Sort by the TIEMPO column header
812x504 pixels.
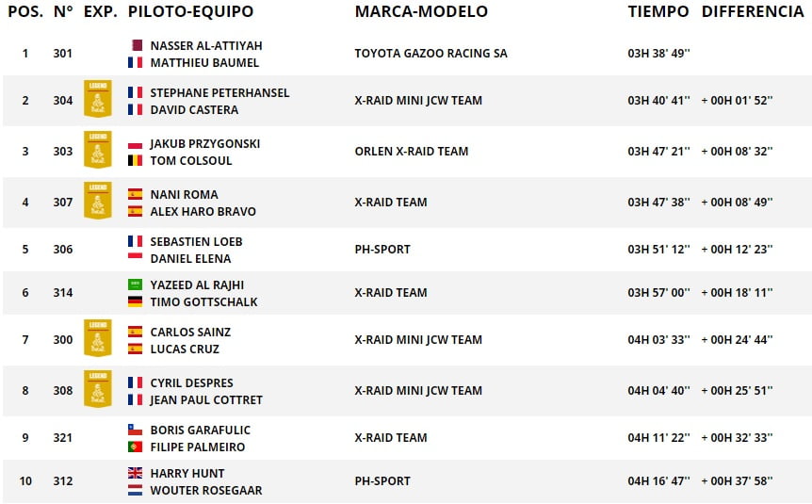[658, 11]
